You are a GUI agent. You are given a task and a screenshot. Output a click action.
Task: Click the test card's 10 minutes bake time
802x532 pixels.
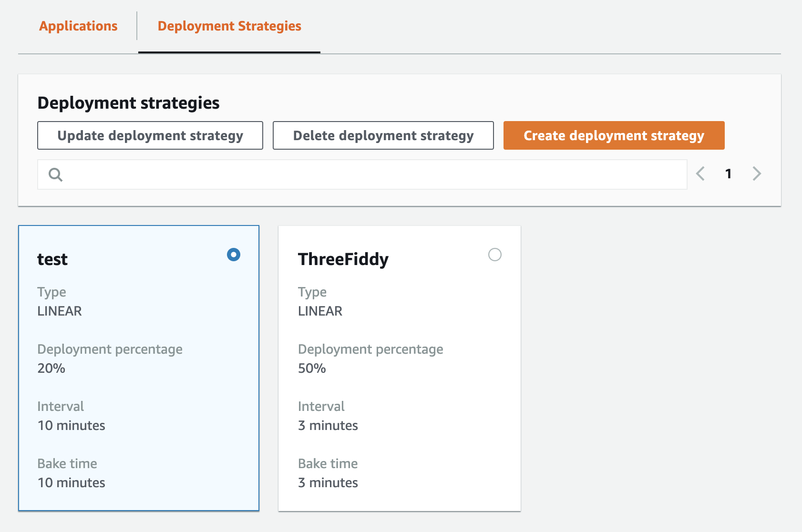coord(72,483)
